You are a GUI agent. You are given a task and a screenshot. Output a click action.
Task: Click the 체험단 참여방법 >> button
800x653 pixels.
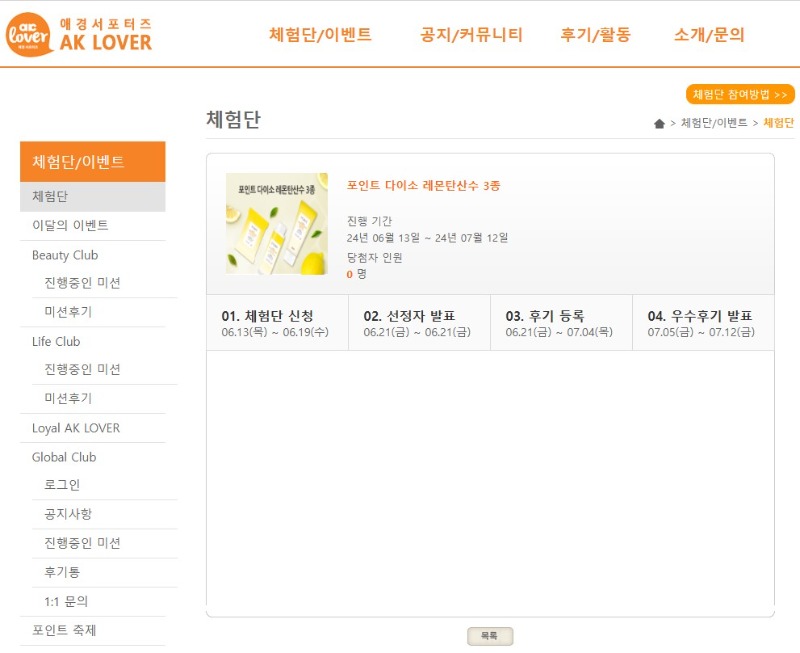[740, 94]
